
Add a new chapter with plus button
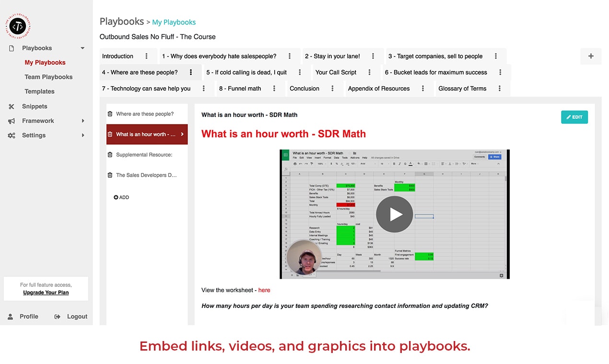click(x=591, y=56)
